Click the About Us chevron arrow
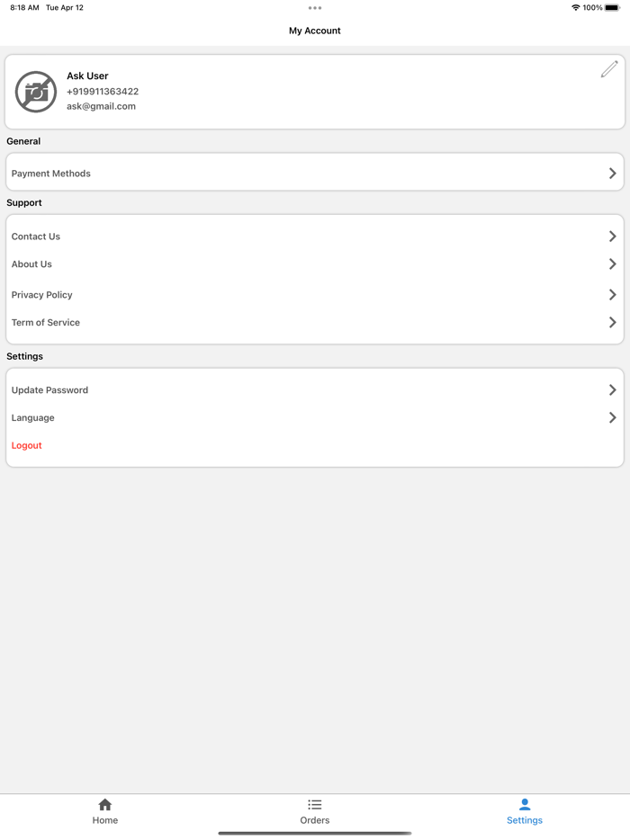 (x=612, y=264)
